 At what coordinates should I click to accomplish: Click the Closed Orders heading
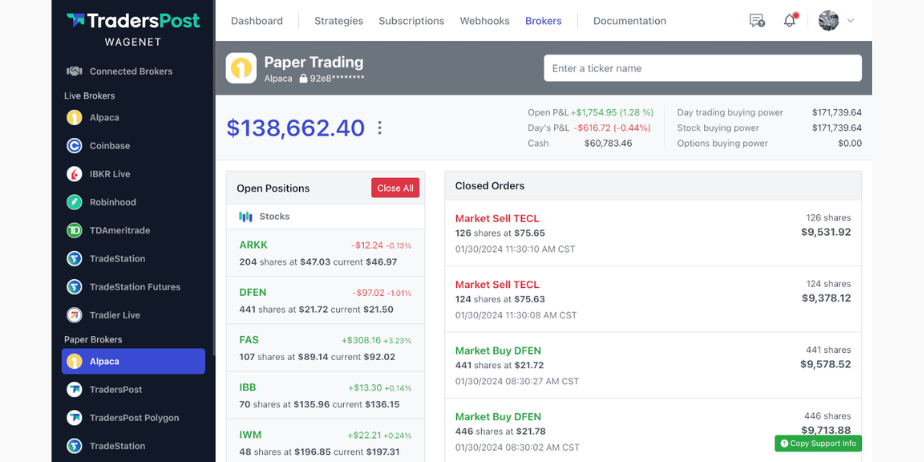point(490,186)
